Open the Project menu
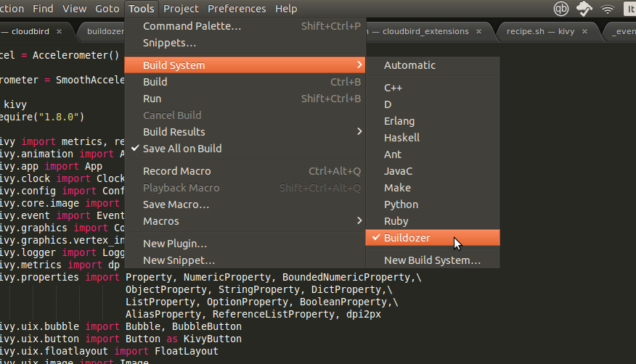Image resolution: width=636 pixels, height=364 pixels. click(181, 9)
